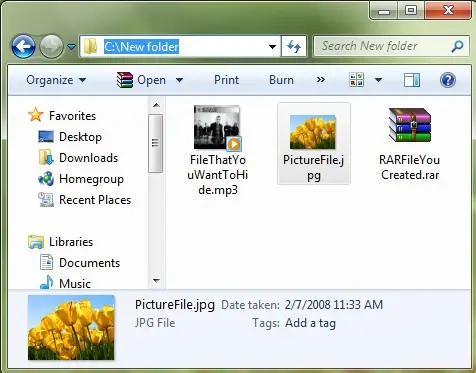Open the view options dropdown arrow

[378, 80]
